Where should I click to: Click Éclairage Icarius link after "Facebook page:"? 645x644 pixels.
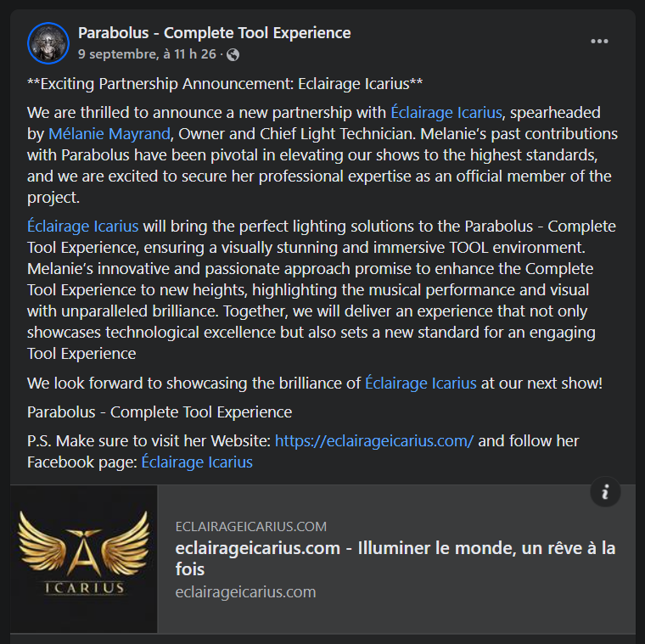click(197, 462)
